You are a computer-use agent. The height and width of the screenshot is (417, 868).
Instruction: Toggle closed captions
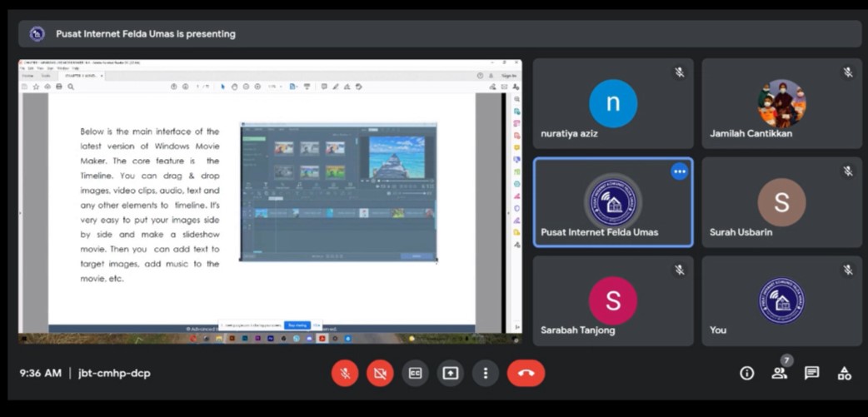pos(415,373)
